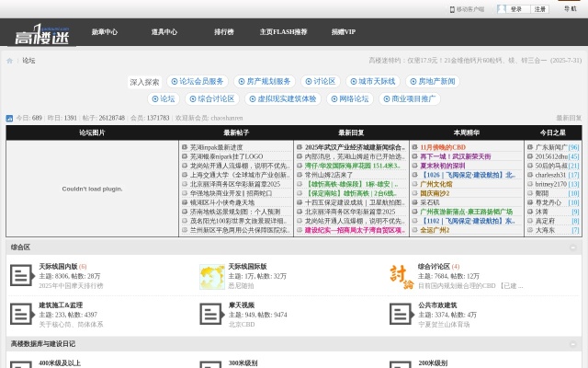Open 论坛会员服务 quick link
The image size is (588, 368).
point(197,81)
